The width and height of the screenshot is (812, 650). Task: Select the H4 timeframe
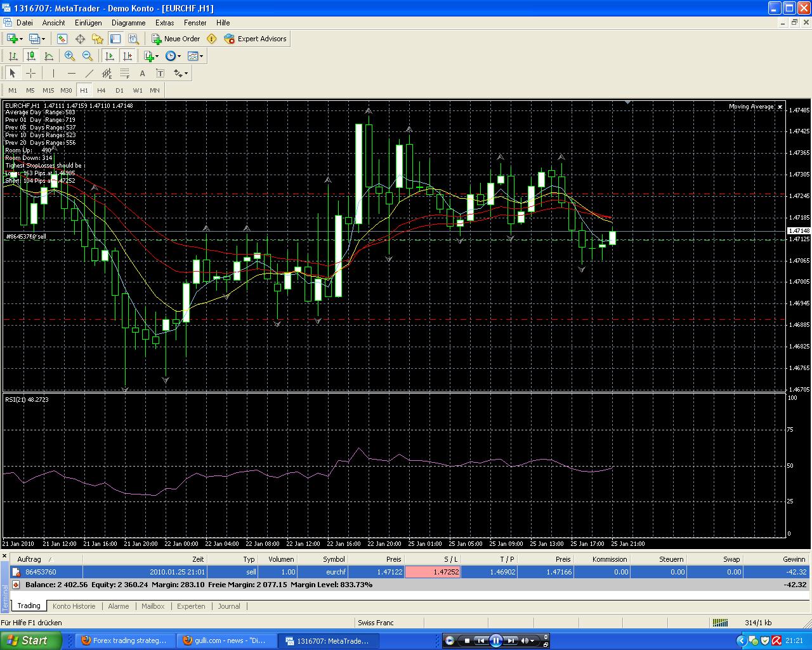101,90
